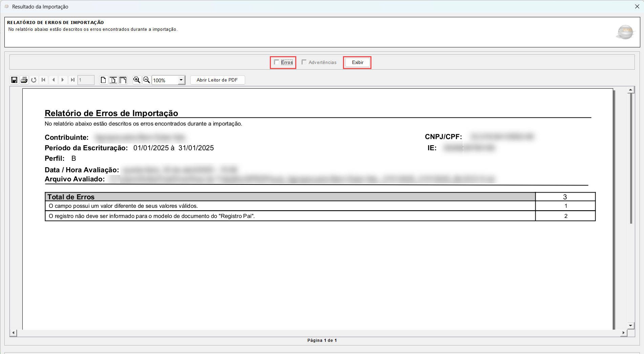Print the import error report
Screen dimensions: 644x354
point(24,80)
